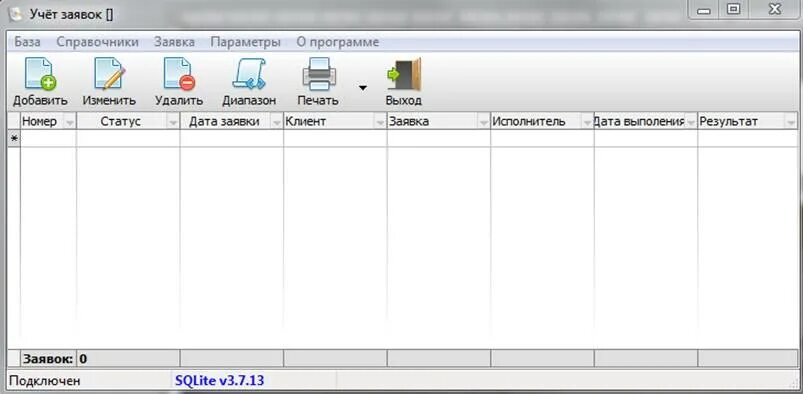
Task: Open filter dropdown on Клиент column
Action: click(x=380, y=122)
